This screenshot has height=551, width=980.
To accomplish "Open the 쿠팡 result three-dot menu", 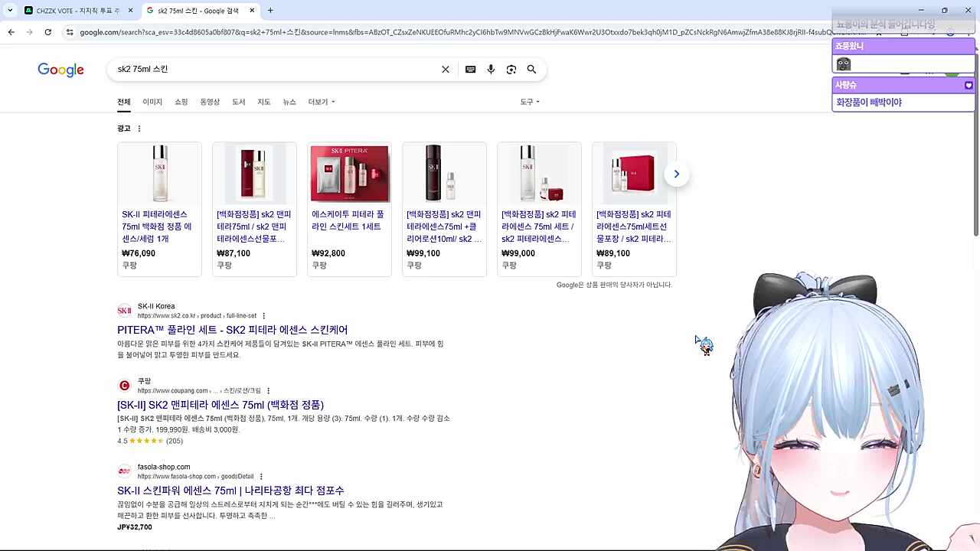I will (268, 391).
